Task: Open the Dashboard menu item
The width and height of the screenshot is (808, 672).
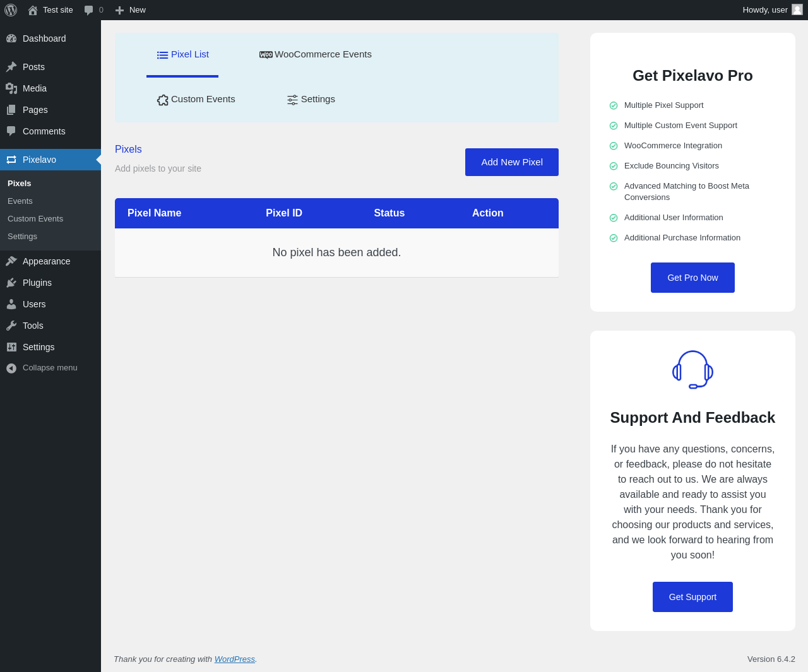Action: pos(50,38)
